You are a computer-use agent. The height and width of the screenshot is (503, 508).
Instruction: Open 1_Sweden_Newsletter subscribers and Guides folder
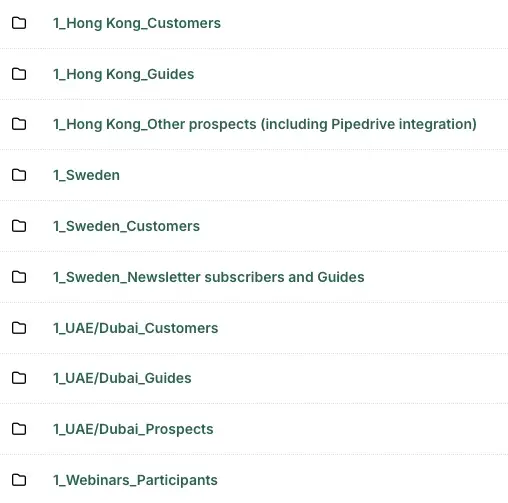(209, 277)
